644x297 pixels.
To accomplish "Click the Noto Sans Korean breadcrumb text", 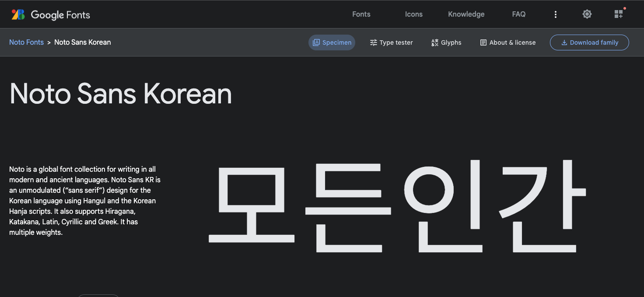I will pyautogui.click(x=83, y=42).
